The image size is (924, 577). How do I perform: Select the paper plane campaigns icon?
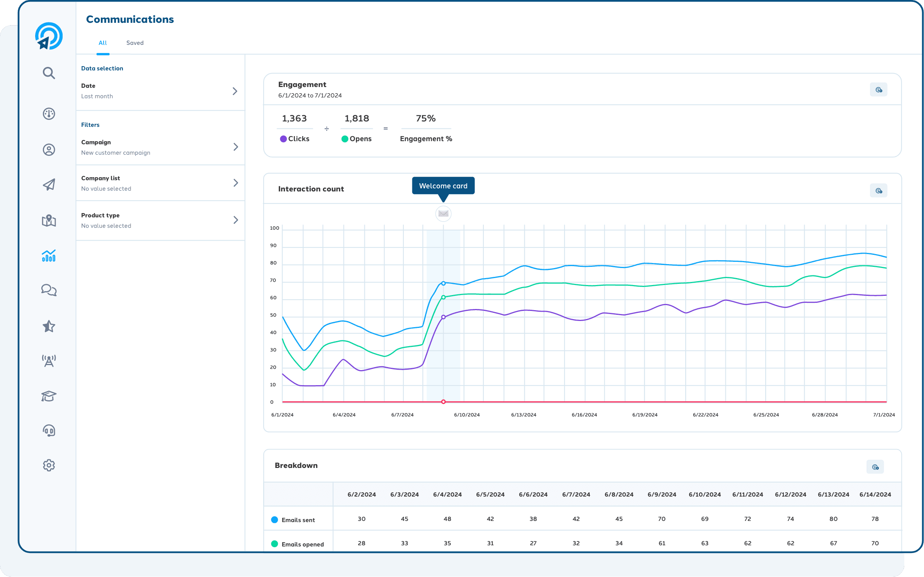(49, 185)
